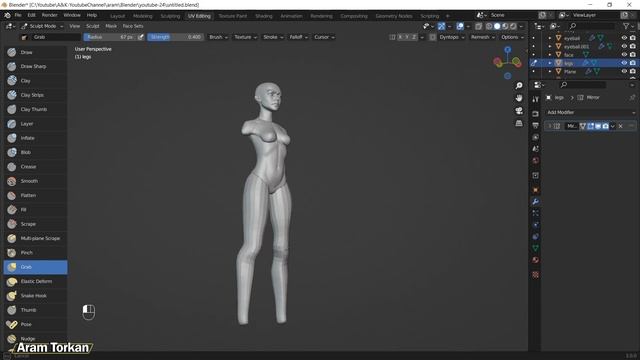Enable solid viewport shading mode
This screenshot has width=640, height=360.
click(497, 26)
